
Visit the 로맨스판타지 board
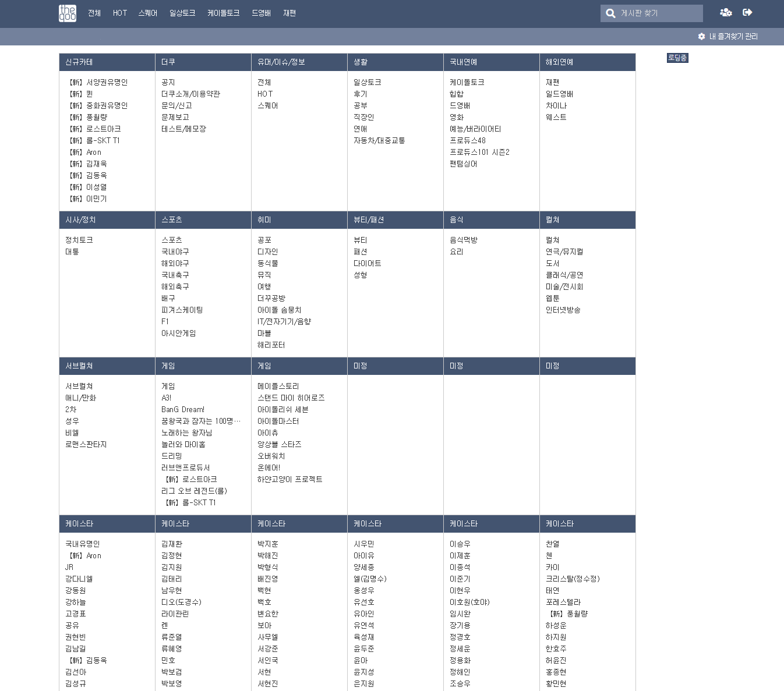point(86,445)
